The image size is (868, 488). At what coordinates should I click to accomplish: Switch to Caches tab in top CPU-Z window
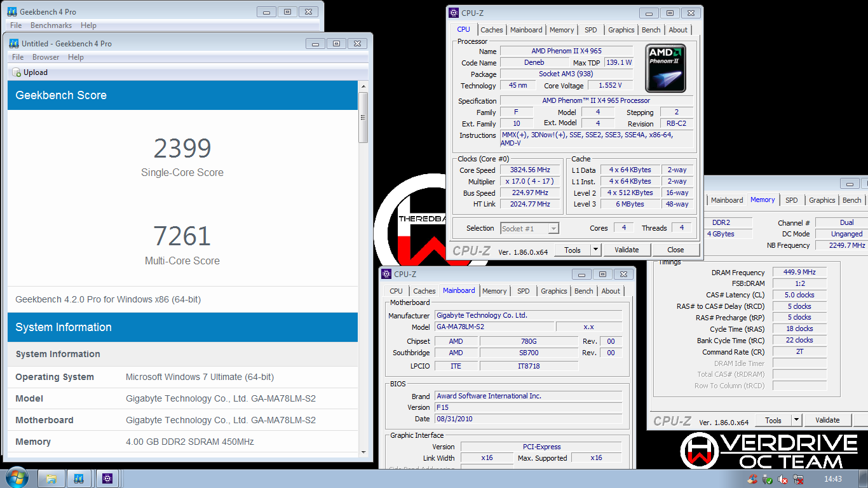pyautogui.click(x=491, y=30)
